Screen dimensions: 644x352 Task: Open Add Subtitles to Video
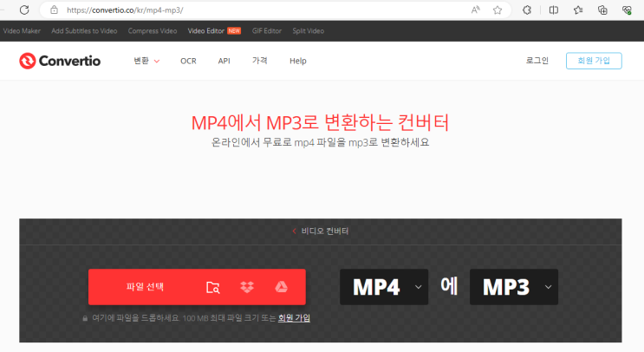[84, 31]
